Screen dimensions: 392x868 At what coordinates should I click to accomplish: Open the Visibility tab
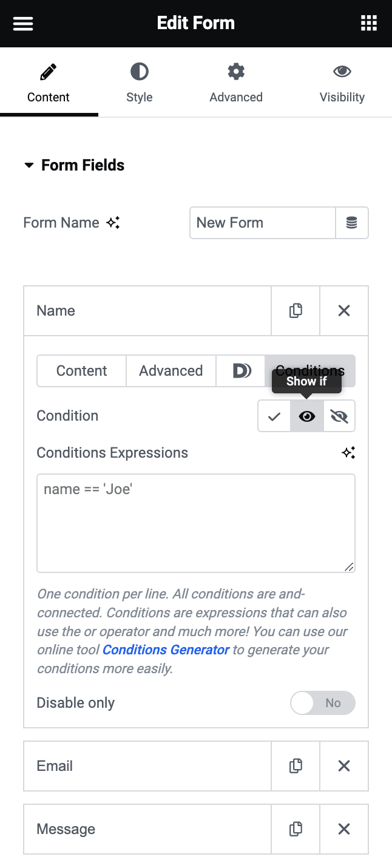342,82
